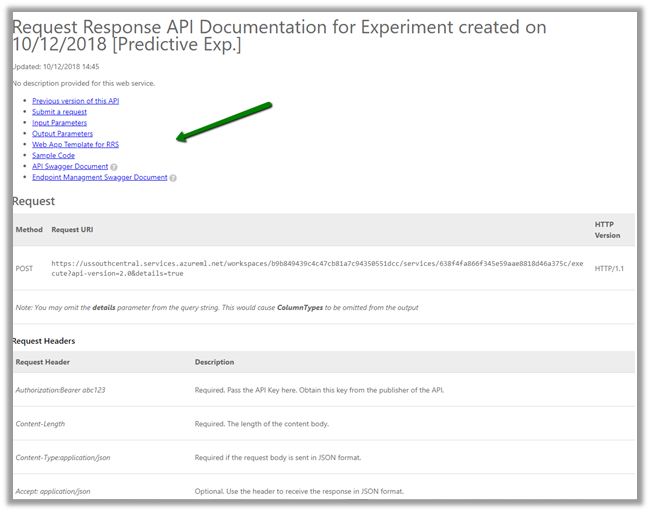Click the Description column header

pyautogui.click(x=214, y=362)
